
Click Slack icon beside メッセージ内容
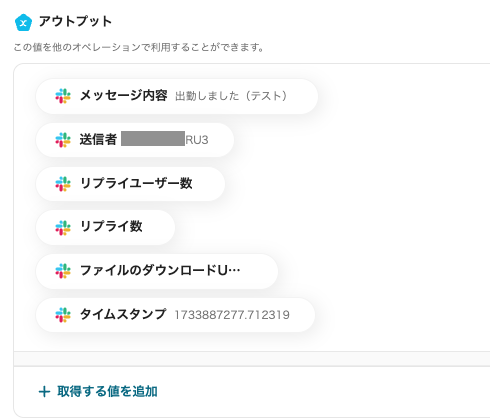tap(63, 96)
